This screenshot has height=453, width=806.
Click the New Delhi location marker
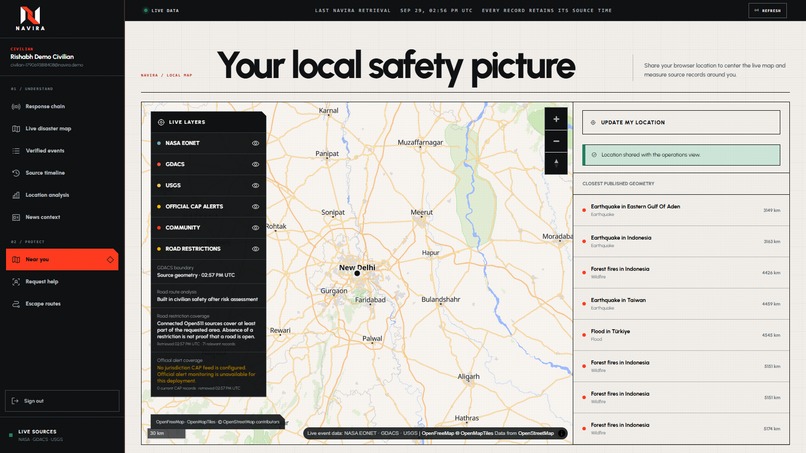(x=357, y=274)
